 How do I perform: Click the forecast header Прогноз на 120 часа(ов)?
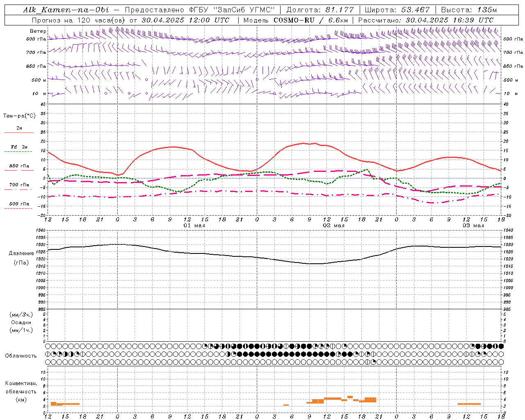point(78,20)
